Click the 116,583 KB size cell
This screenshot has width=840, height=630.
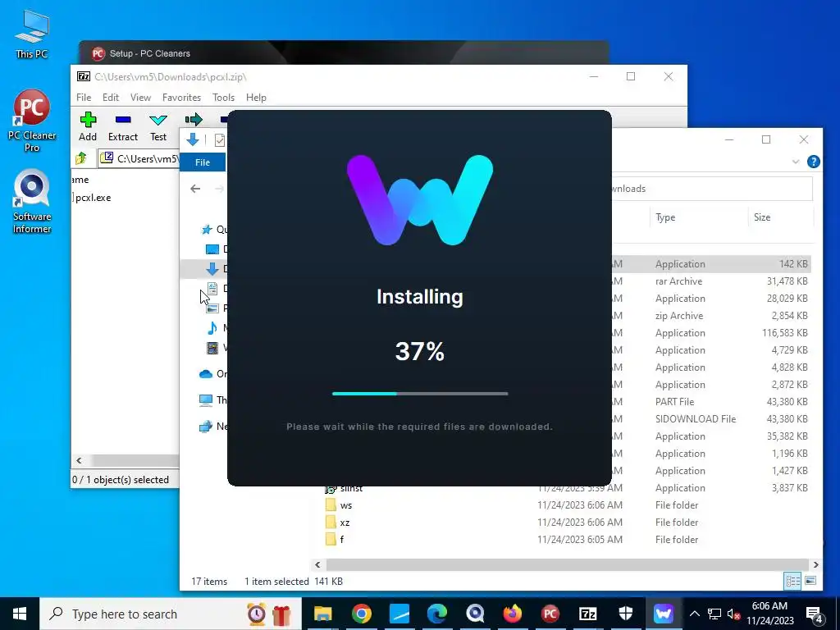pos(785,333)
